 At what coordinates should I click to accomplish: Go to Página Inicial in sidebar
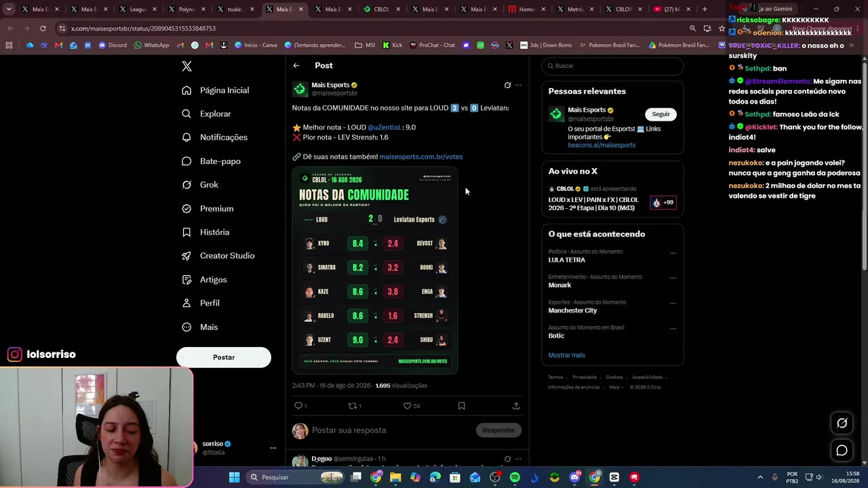click(215, 90)
